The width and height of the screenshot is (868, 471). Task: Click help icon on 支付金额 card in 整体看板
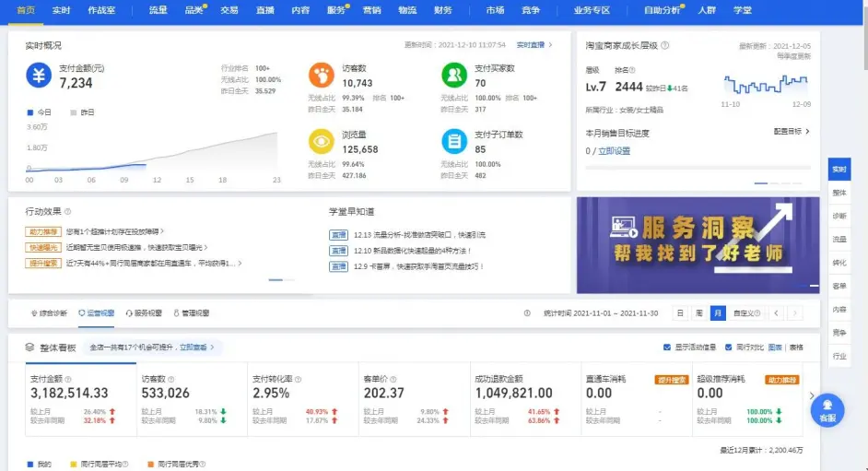tap(68, 379)
